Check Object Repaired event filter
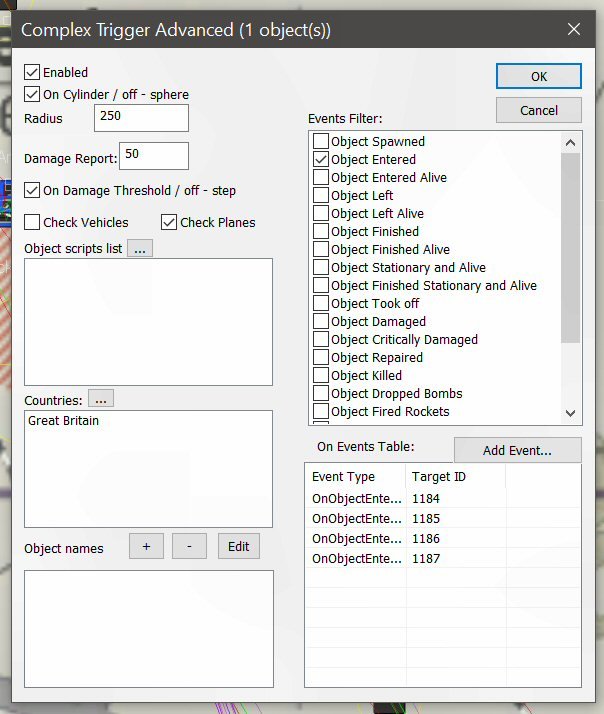604x714 pixels. click(321, 357)
